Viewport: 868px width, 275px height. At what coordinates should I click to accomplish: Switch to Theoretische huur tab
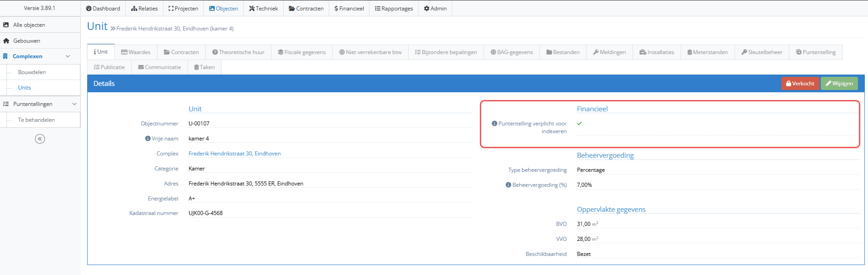[x=238, y=52]
